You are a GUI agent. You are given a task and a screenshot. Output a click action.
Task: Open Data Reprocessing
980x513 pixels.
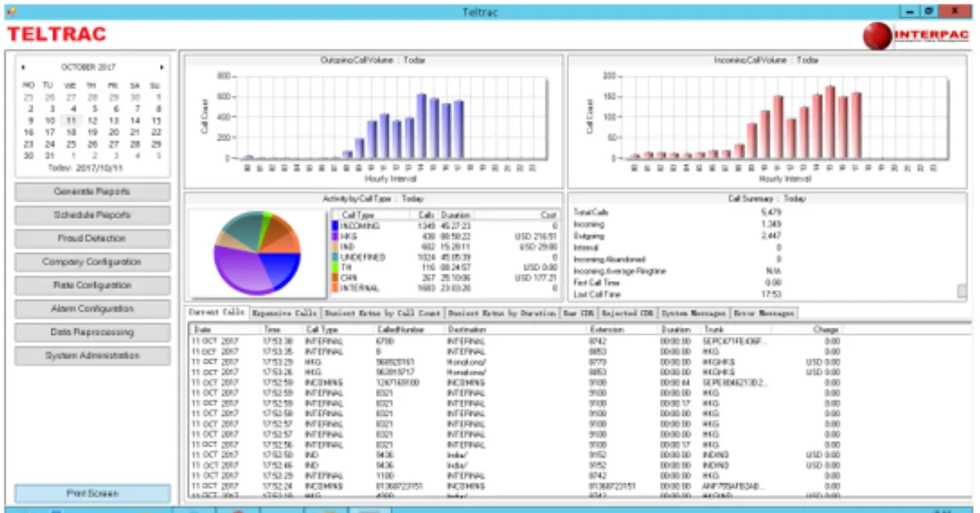(92, 332)
